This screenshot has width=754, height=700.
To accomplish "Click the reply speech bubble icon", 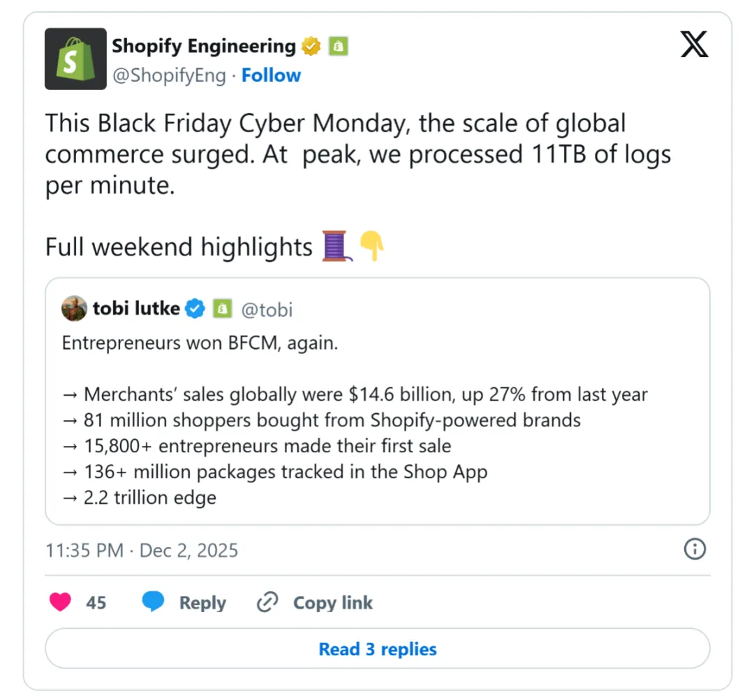I will pyautogui.click(x=153, y=602).
